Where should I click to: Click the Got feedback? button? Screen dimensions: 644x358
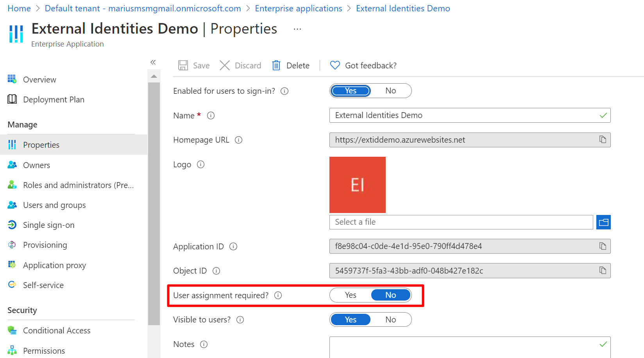363,65
